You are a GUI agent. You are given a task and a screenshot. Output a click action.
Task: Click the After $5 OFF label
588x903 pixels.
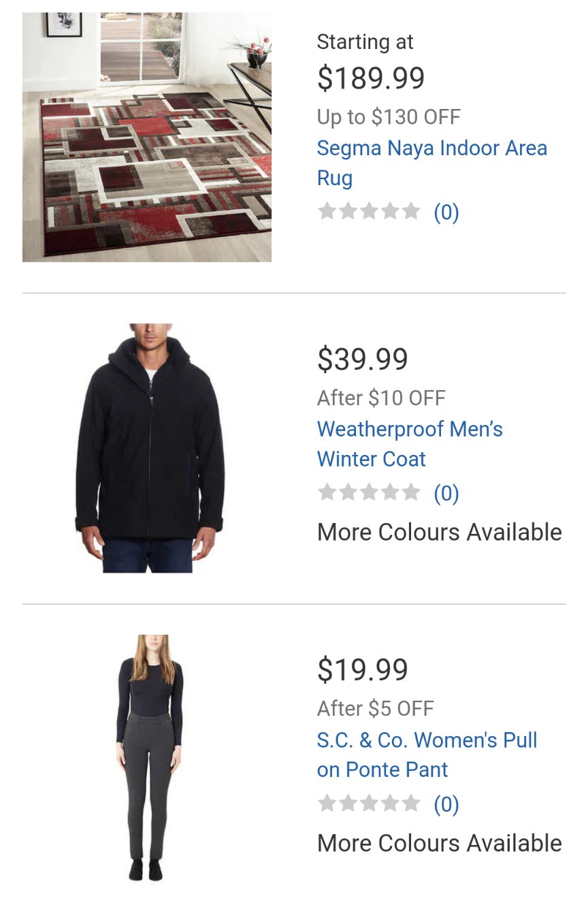tap(376, 708)
